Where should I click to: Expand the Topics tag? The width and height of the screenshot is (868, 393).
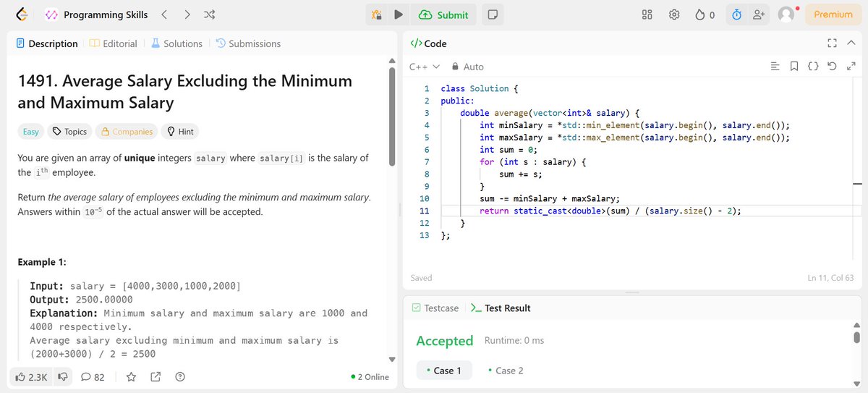click(x=69, y=132)
